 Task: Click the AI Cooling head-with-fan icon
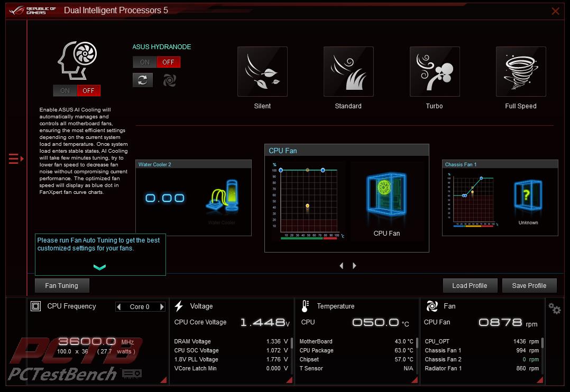77,60
